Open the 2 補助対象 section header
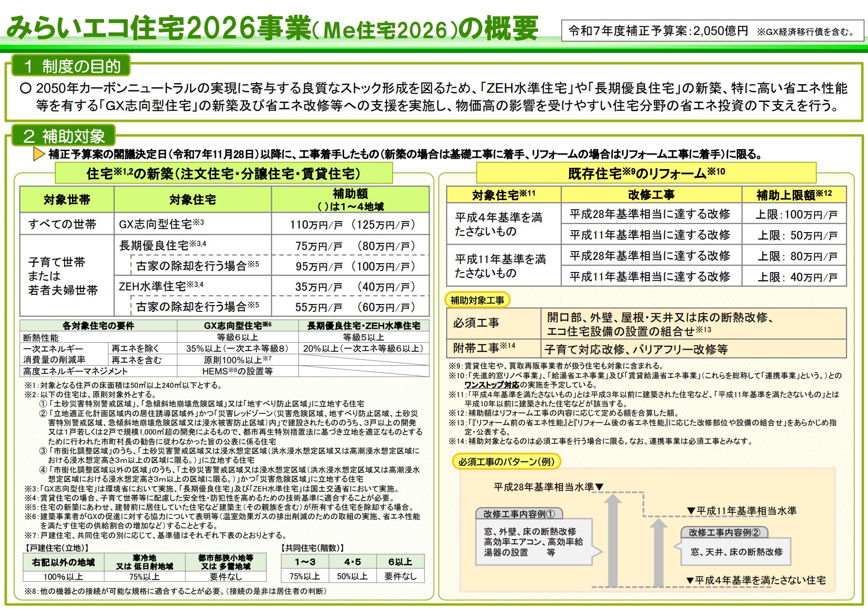Viewport: 868px width, 609px height. (63, 137)
